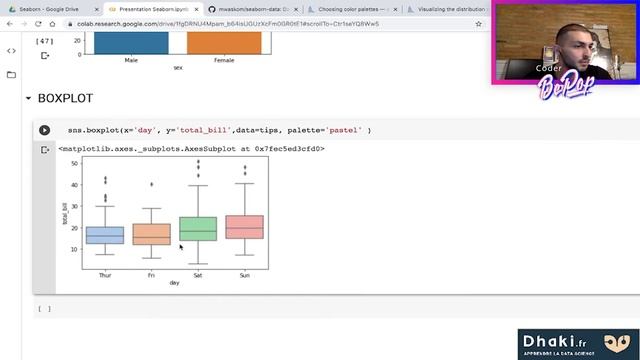
Task: Open the Choosing color palettes tab
Action: [352, 9]
